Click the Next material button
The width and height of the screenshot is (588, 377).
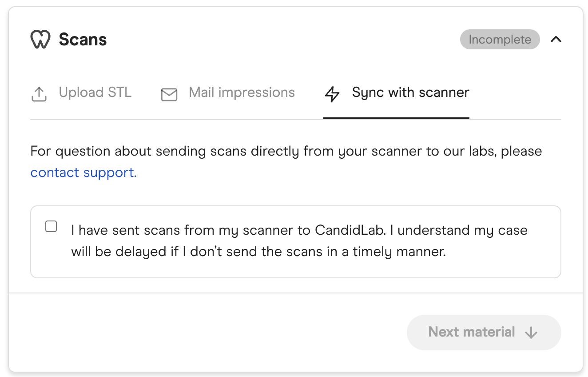coord(483,332)
